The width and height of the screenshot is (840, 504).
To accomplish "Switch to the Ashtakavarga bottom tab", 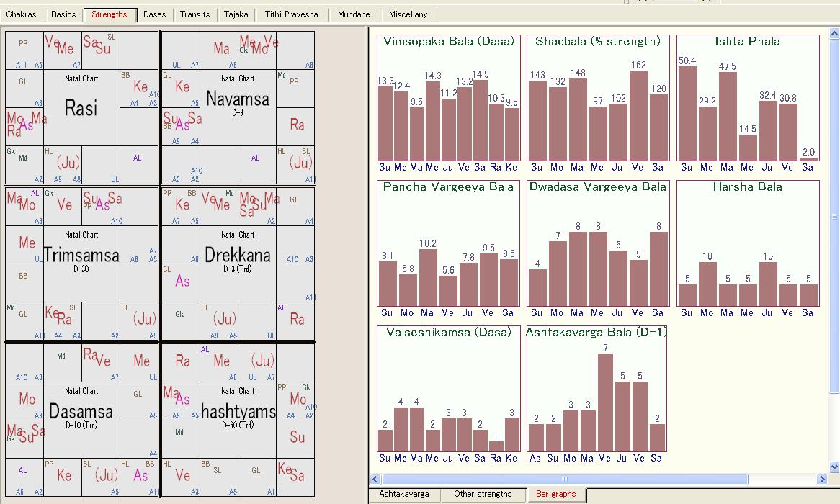I will tap(403, 495).
